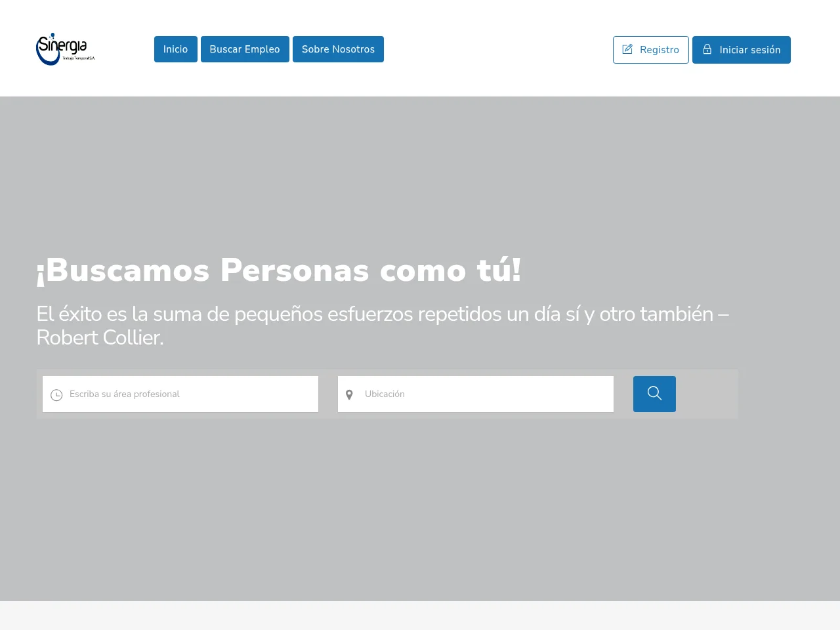Click map pin icon in Ubicación field
This screenshot has width=840, height=630.
tap(349, 394)
